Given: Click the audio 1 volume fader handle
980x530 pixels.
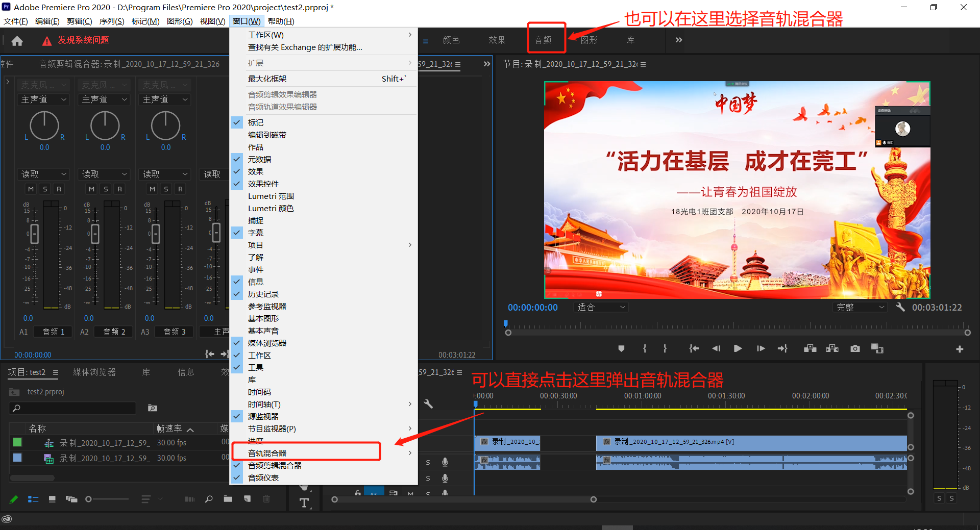Looking at the screenshot, I should tap(34, 234).
